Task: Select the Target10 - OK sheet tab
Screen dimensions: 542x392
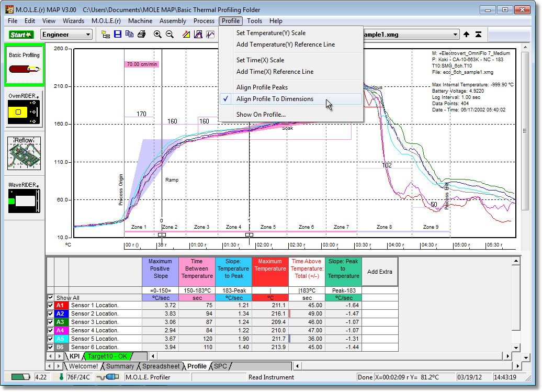Action: pos(107,356)
